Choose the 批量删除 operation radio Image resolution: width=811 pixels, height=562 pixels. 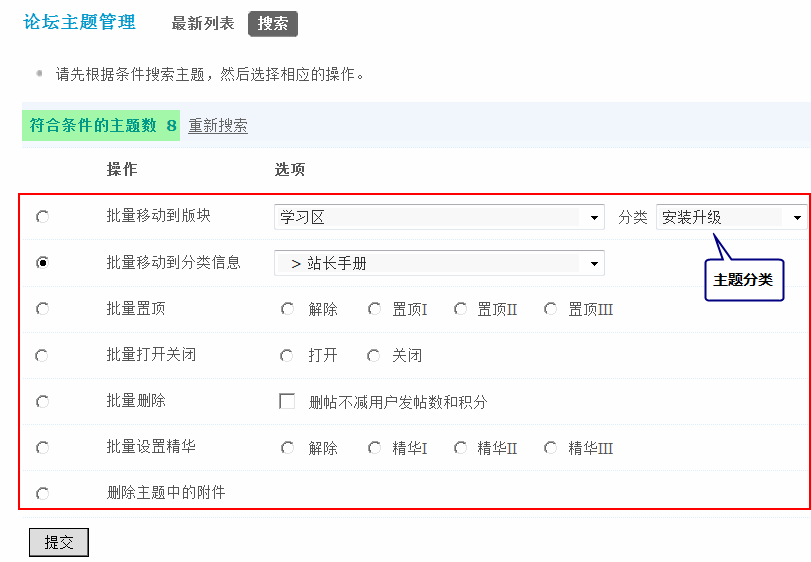42,401
